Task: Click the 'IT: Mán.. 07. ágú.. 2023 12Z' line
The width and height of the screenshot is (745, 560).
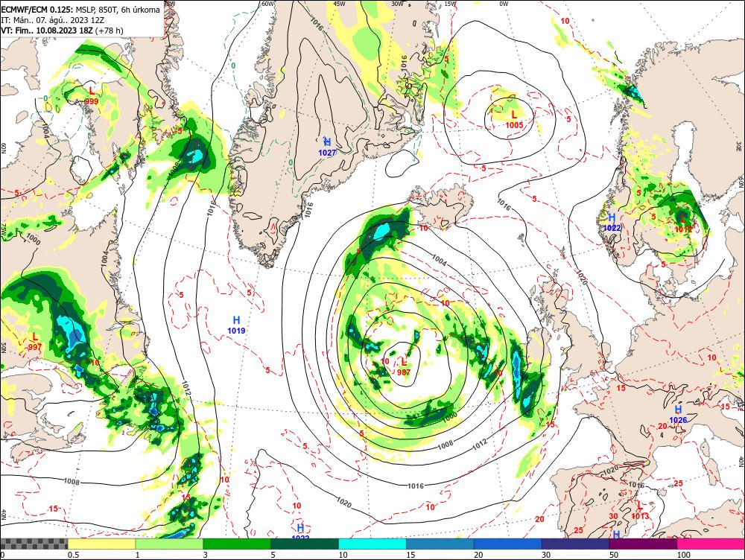Action: pos(52,20)
